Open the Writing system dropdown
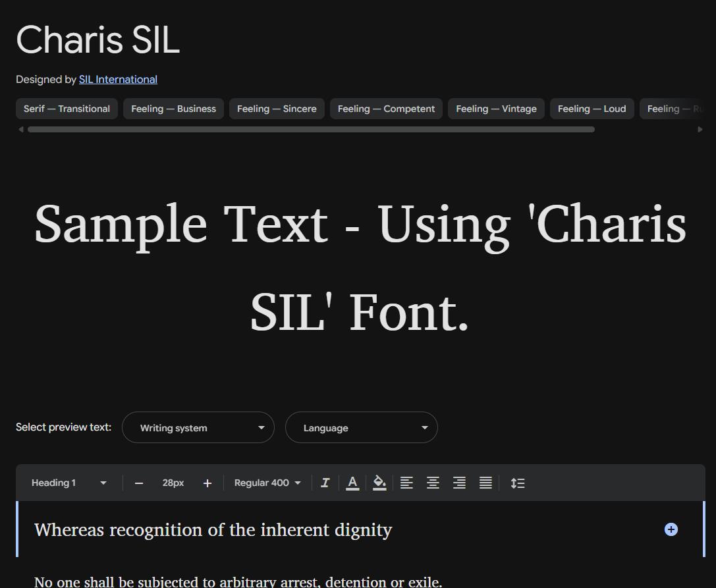716x588 pixels. click(198, 427)
